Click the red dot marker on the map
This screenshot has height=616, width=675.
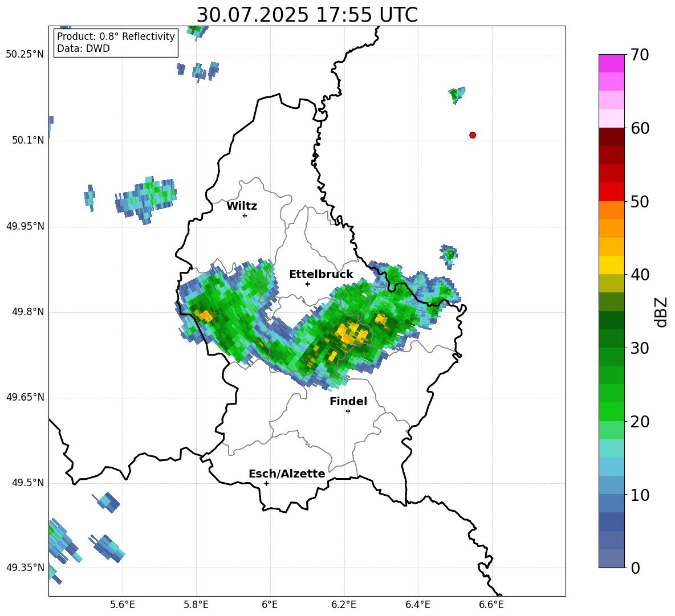[473, 135]
